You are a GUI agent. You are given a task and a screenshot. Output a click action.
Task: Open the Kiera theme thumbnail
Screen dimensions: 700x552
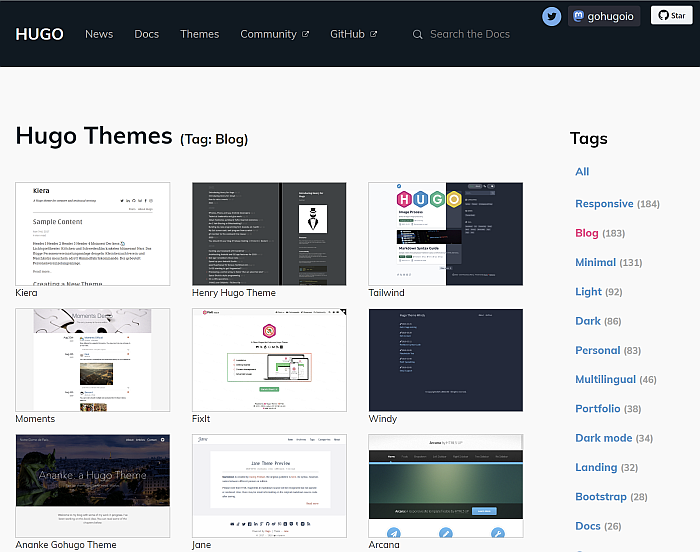click(92, 234)
